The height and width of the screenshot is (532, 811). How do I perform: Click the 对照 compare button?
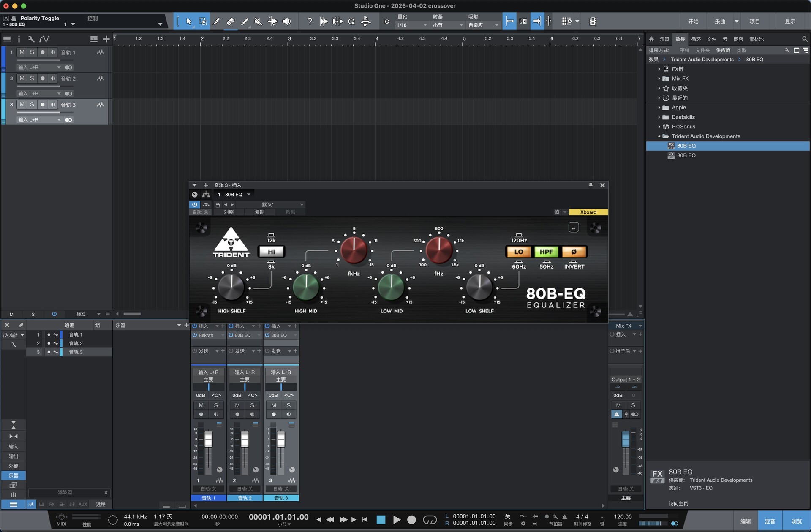[x=229, y=212]
